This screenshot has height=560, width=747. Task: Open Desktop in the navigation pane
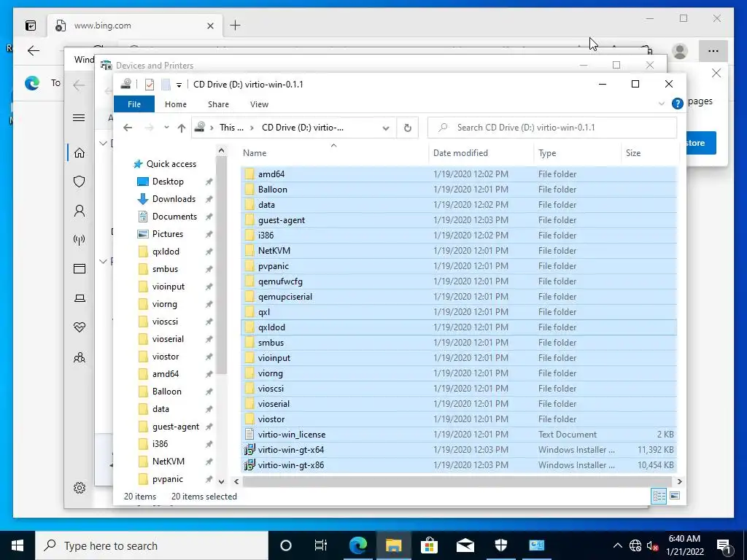click(160, 182)
